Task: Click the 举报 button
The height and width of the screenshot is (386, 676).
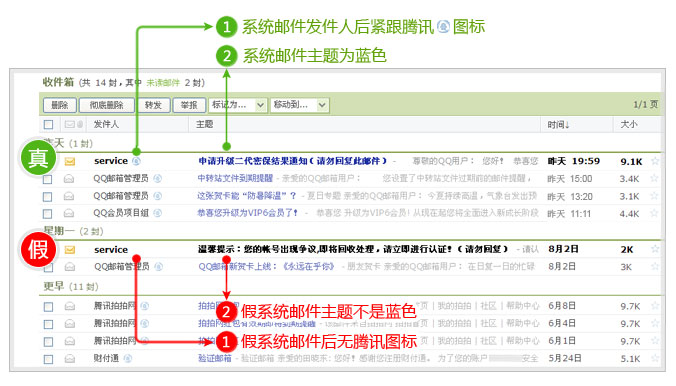Action: click(189, 105)
